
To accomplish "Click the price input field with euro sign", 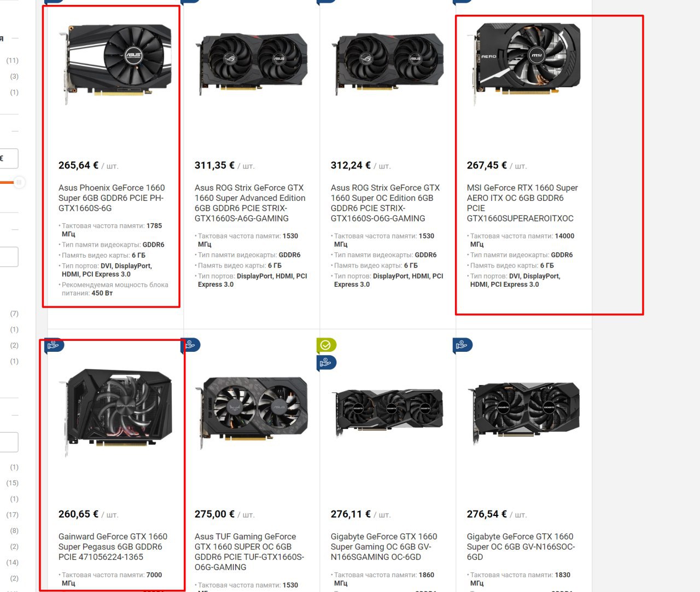I will [9, 159].
